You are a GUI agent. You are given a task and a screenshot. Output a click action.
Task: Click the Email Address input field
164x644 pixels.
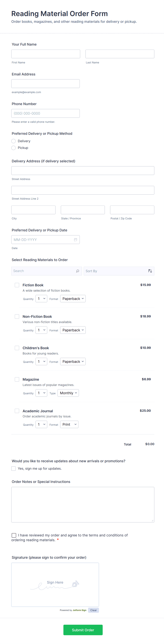pos(45,84)
